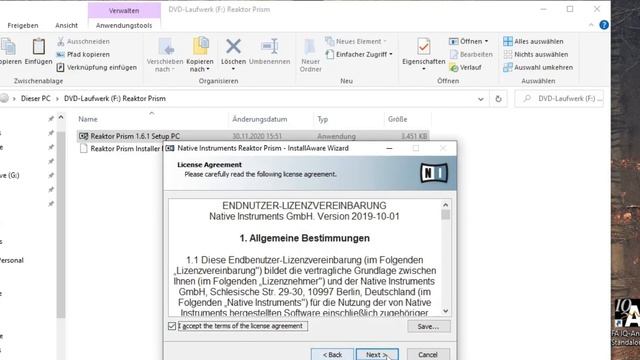Click Save... button for license

point(429,326)
